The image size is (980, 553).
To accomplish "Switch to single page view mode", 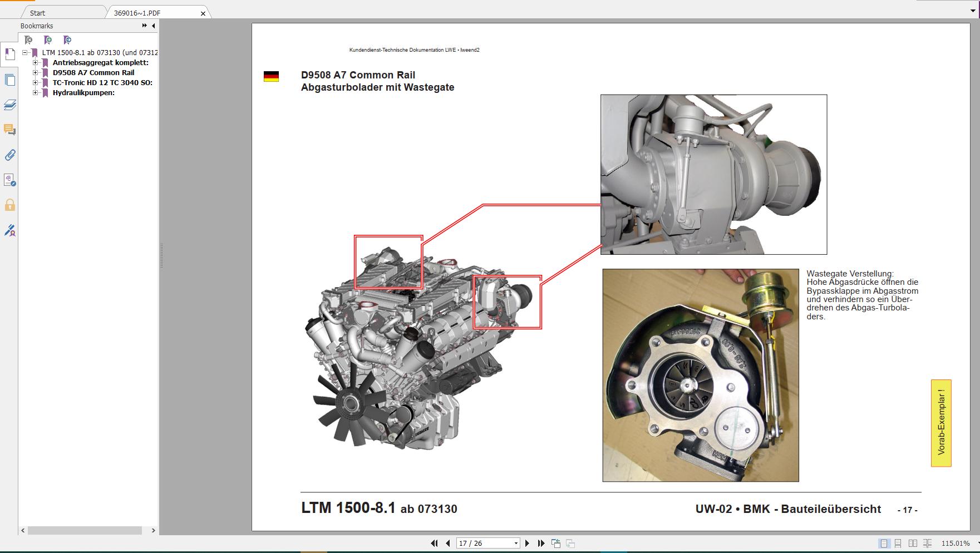I will [x=884, y=544].
